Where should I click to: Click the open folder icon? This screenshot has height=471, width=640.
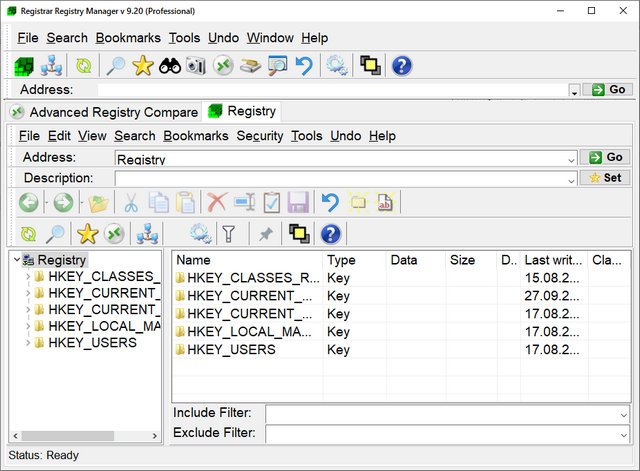coord(97,203)
